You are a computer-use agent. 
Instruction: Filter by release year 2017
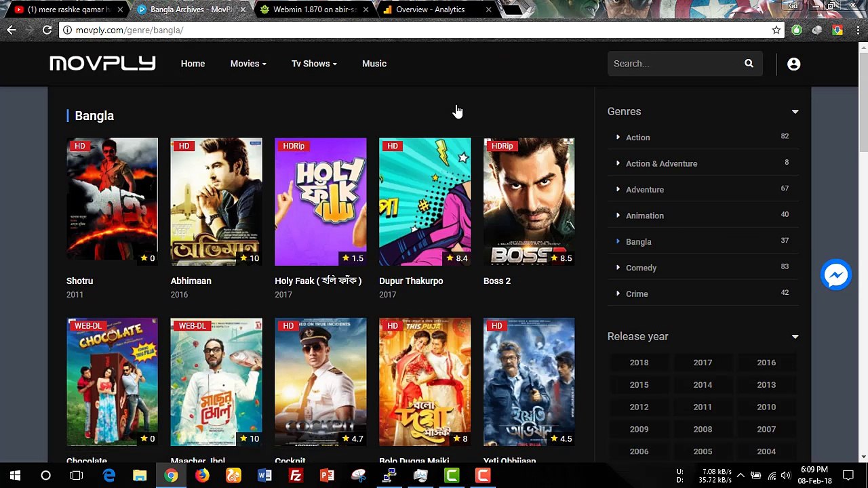coord(703,363)
